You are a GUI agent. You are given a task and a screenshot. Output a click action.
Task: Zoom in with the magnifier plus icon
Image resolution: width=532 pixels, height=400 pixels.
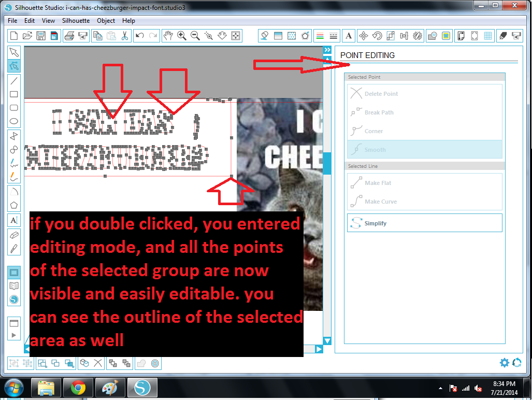coord(181,36)
